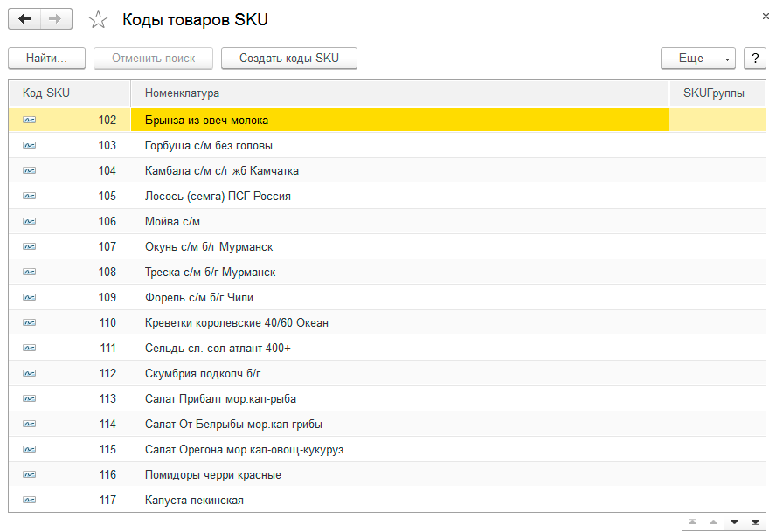The width and height of the screenshot is (776, 532).
Task: Click the Отменить поиск button
Action: pyautogui.click(x=153, y=59)
